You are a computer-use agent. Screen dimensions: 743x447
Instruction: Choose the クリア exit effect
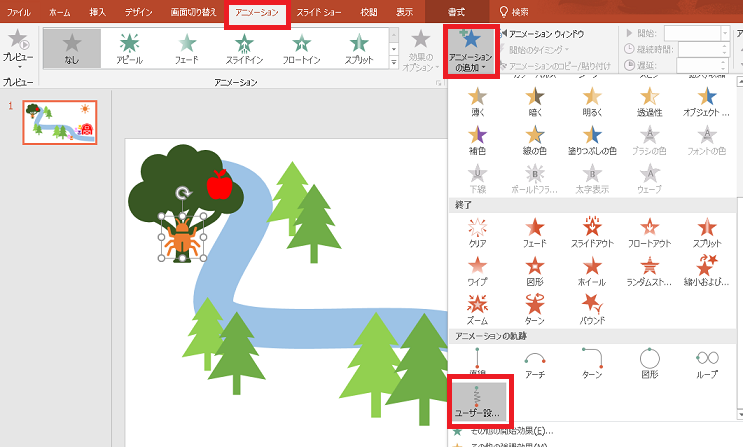coord(477,233)
